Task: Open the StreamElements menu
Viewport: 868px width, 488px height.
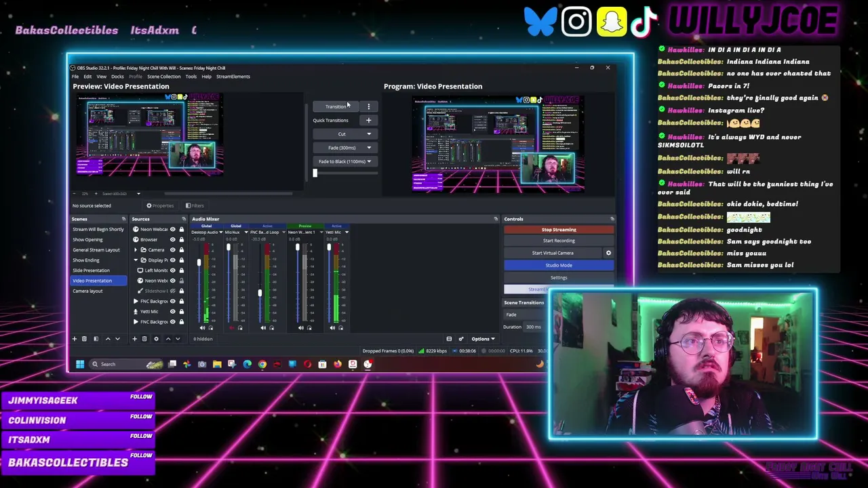Action: [x=233, y=77]
